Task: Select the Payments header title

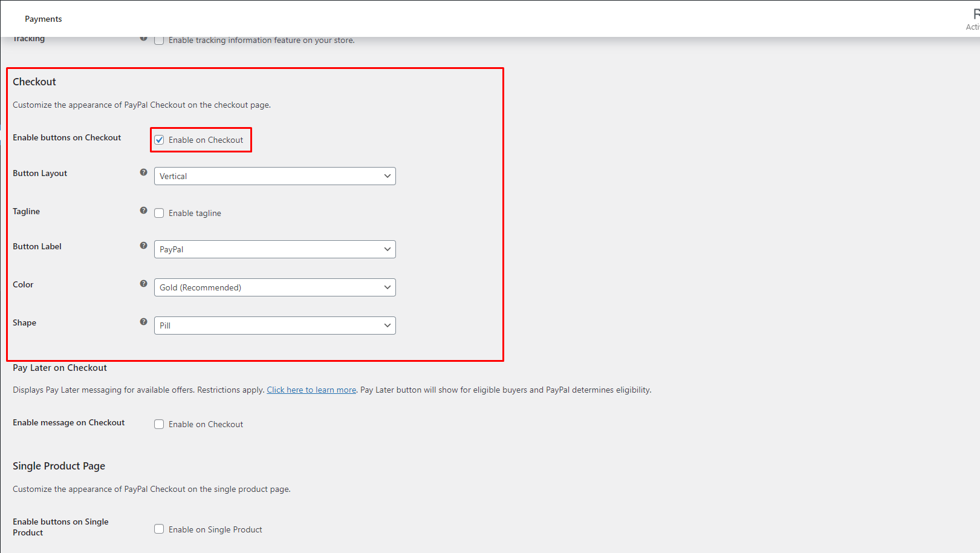Action: pos(44,19)
